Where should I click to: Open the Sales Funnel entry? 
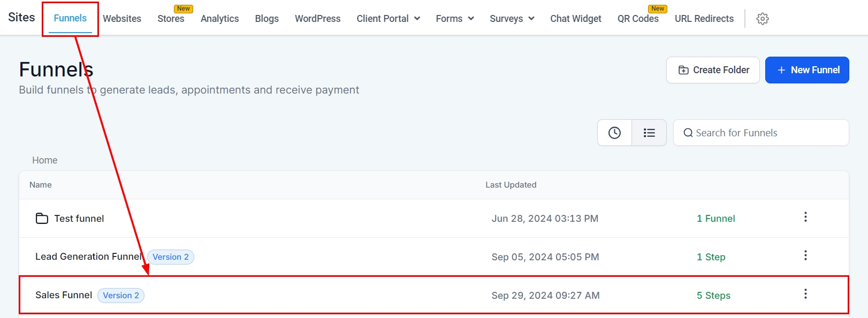(64, 295)
